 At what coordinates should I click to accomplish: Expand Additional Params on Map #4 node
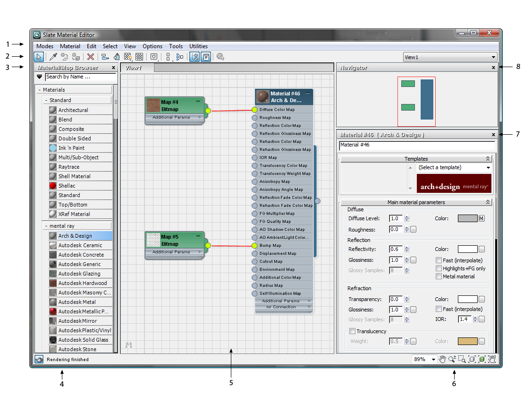click(200, 117)
